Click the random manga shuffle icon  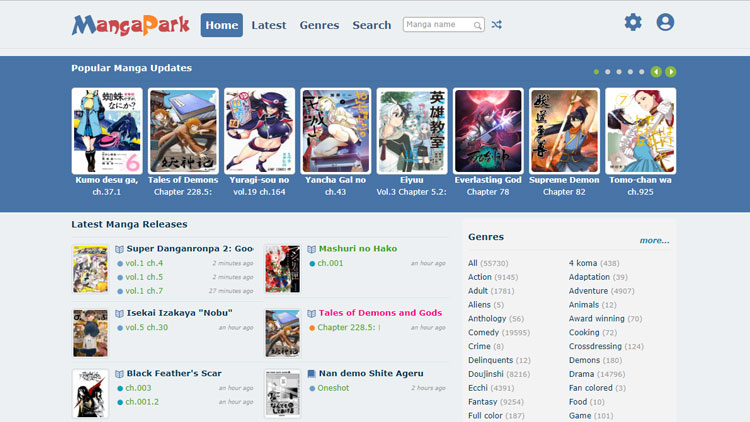tap(496, 25)
